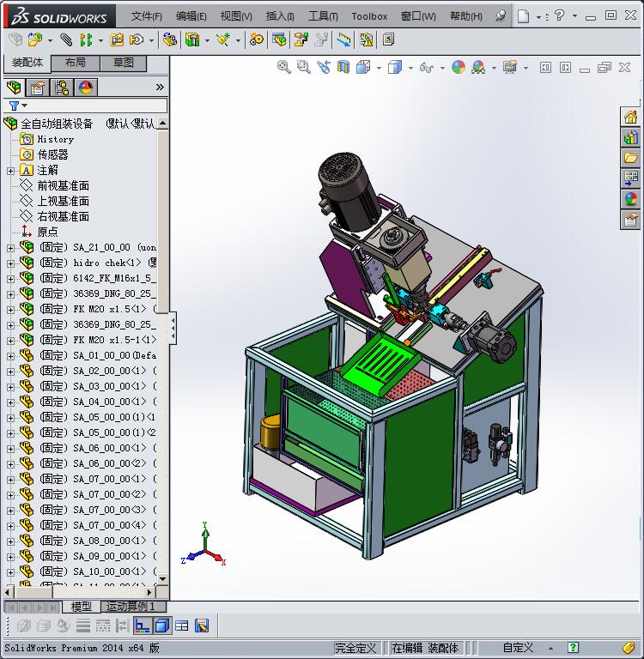The image size is (644, 659).
Task: Open the 视图(V) menu
Action: [236, 16]
